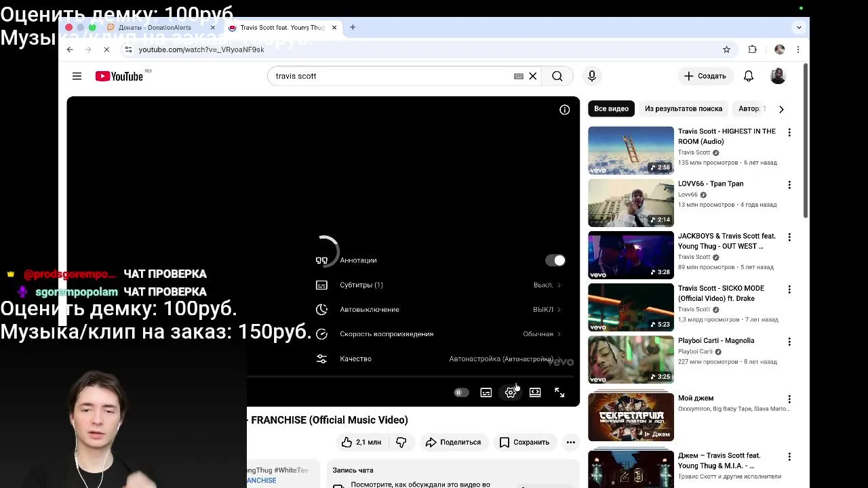This screenshot has width=868, height=488.
Task: Click the Сохранить button
Action: [524, 442]
